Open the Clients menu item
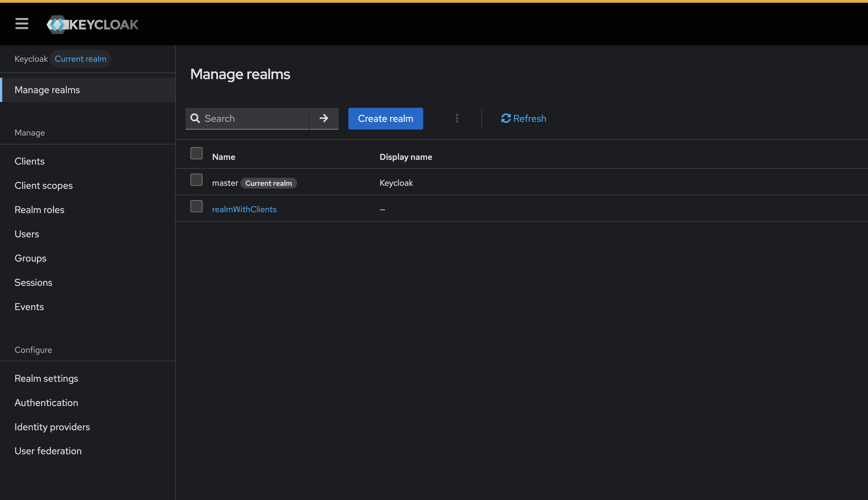 tap(29, 161)
